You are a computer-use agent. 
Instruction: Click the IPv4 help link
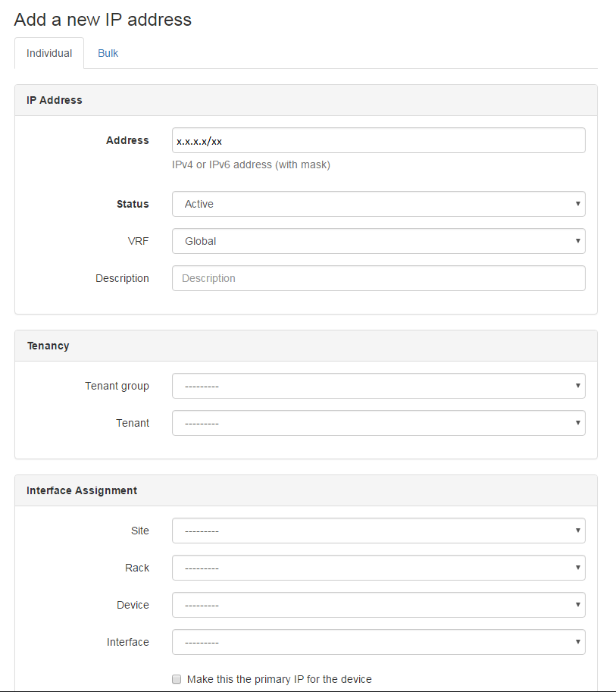click(182, 164)
